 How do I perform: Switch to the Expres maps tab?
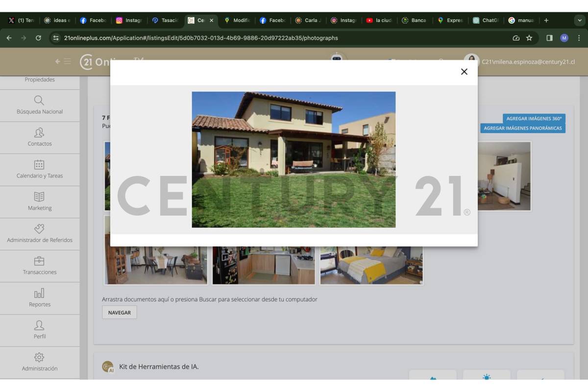[451, 21]
